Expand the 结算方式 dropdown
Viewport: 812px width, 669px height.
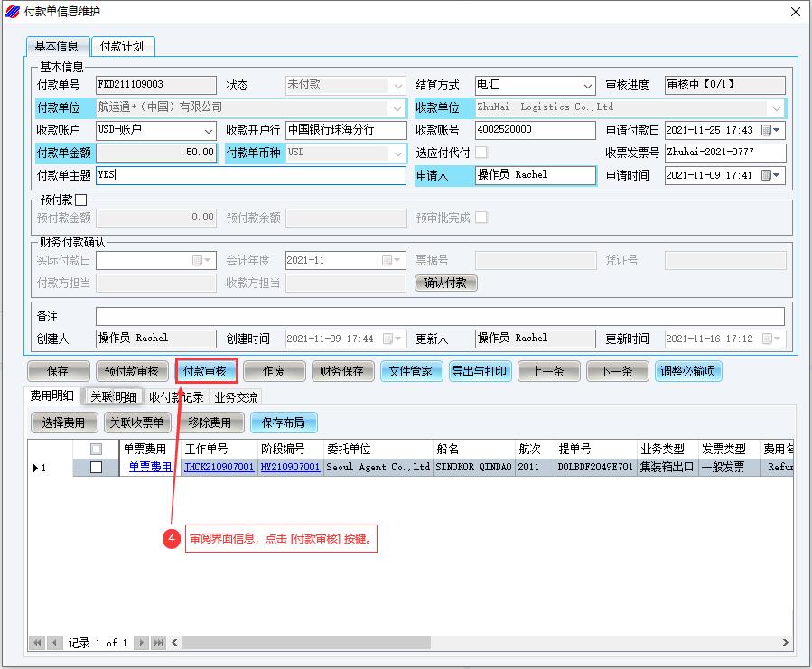[x=587, y=86]
